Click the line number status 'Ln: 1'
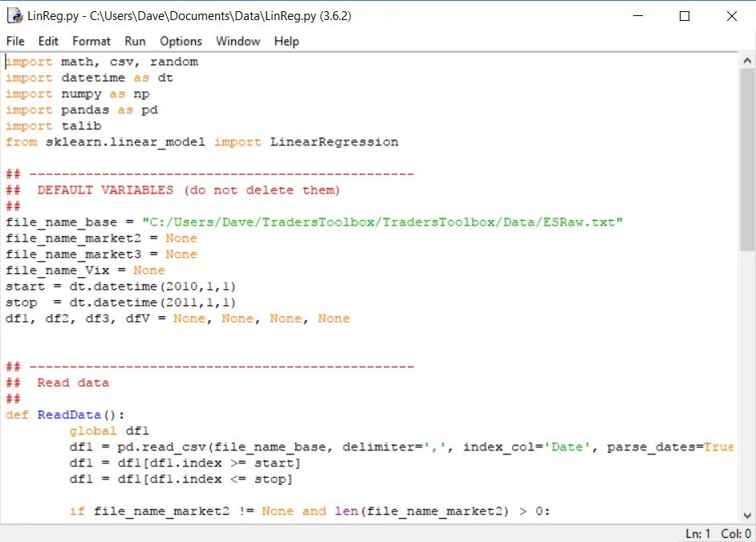The image size is (756, 542). [x=697, y=534]
